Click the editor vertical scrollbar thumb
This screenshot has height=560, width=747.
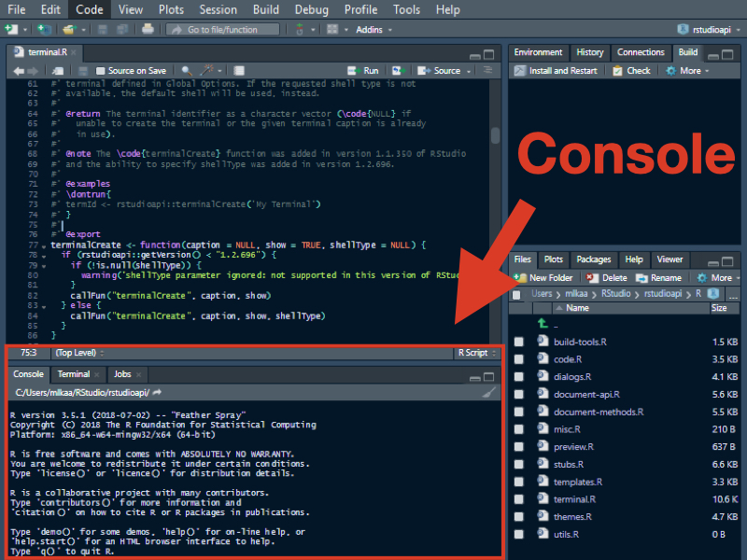pyautogui.click(x=495, y=135)
